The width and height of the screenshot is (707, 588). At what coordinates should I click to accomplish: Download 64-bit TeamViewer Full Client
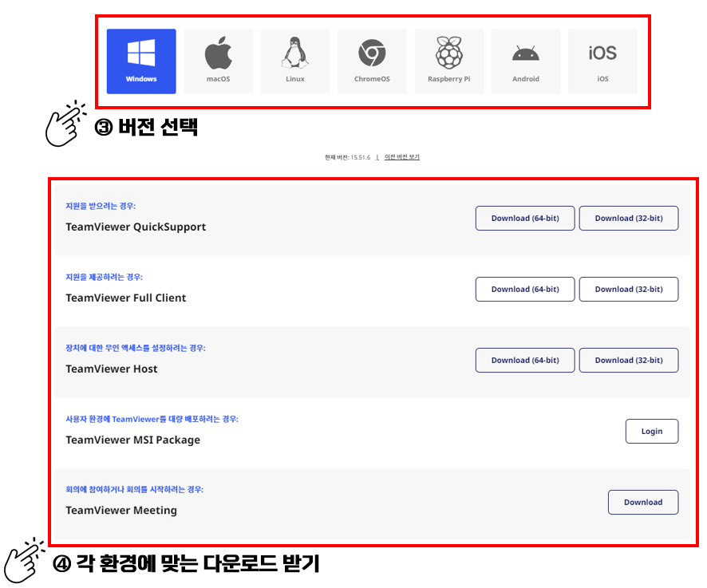[x=524, y=289]
